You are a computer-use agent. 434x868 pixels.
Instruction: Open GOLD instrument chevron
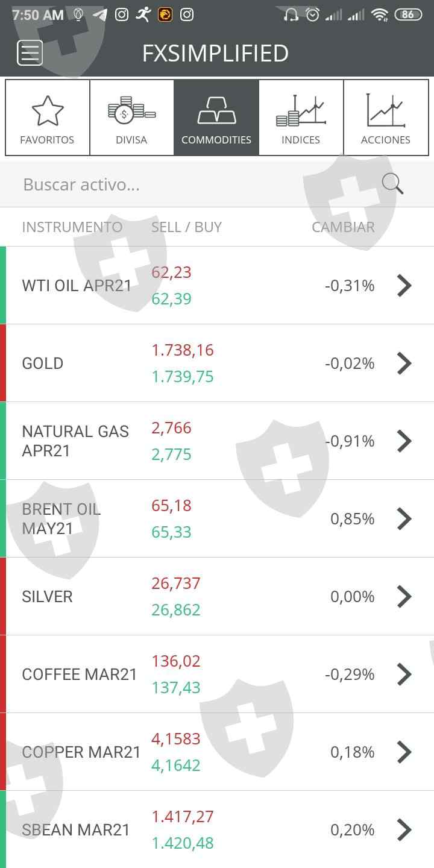point(404,363)
